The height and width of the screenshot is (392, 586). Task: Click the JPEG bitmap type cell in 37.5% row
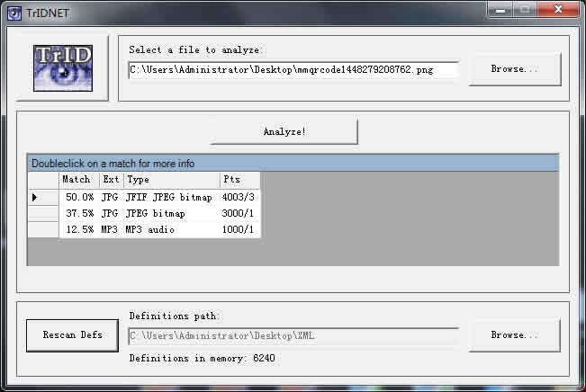[x=172, y=214]
